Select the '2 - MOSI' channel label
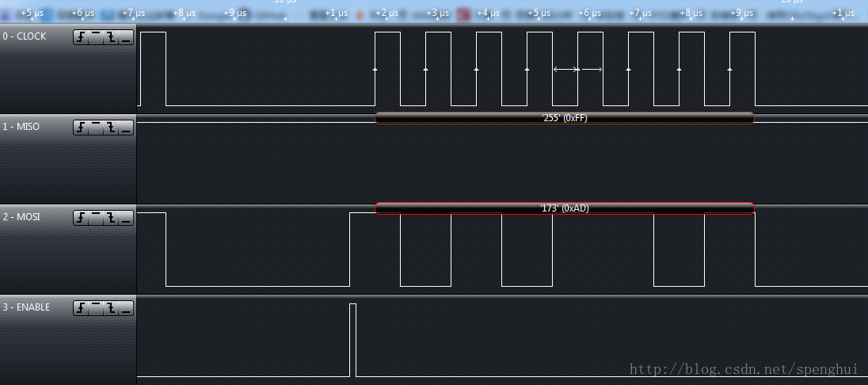Viewport: 868px width, 385px height. [21, 216]
